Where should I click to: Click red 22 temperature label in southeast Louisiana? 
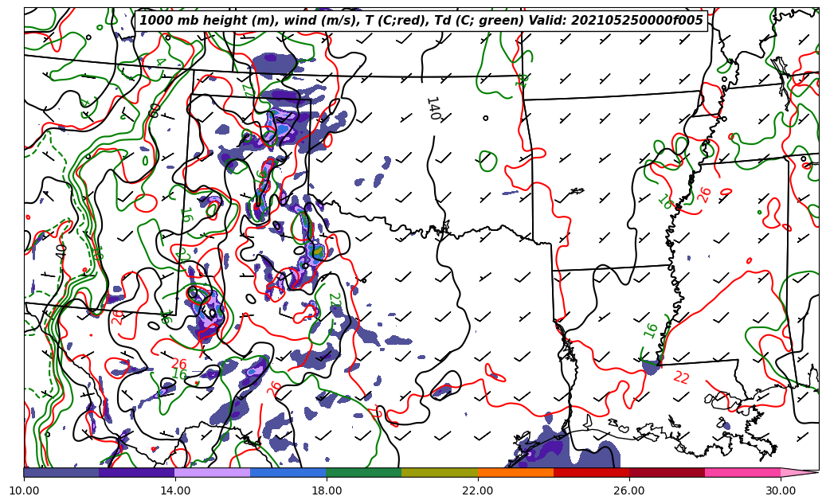(681, 377)
